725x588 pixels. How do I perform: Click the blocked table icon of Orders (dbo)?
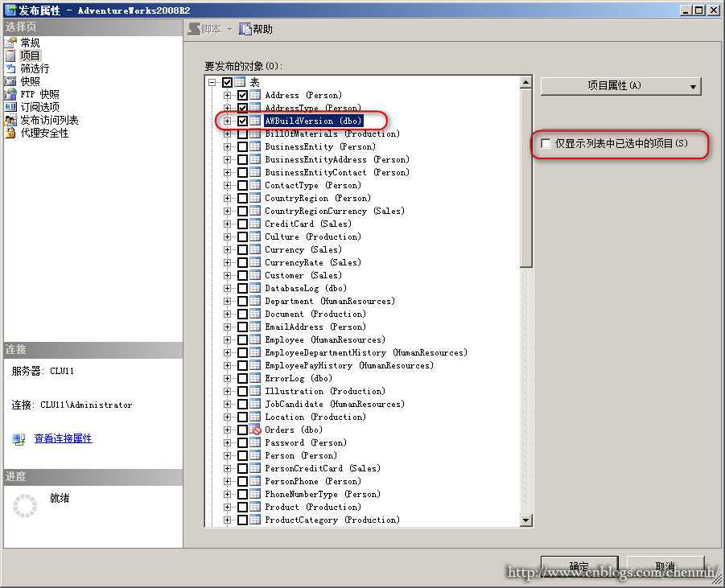pos(255,430)
